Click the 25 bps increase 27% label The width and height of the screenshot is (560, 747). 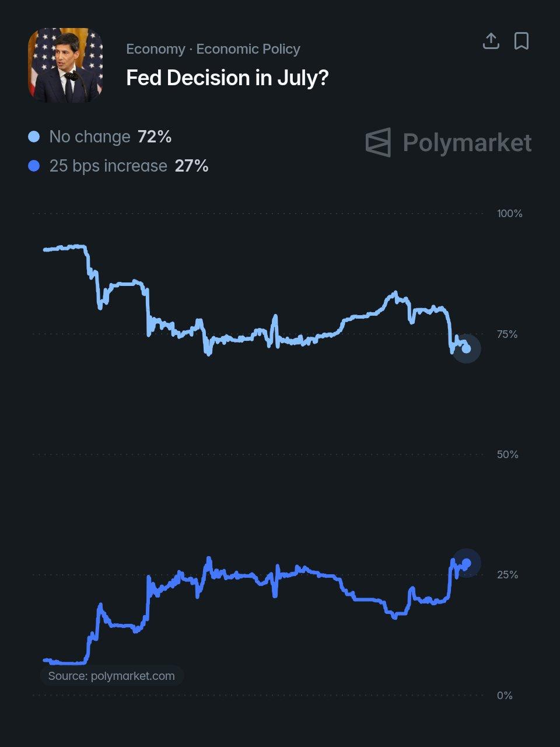[129, 166]
